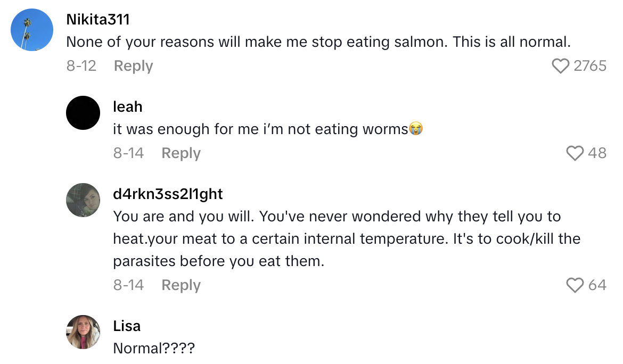This screenshot has width=623, height=364.
Task: Open leah's black profile picture
Action: coord(83,113)
